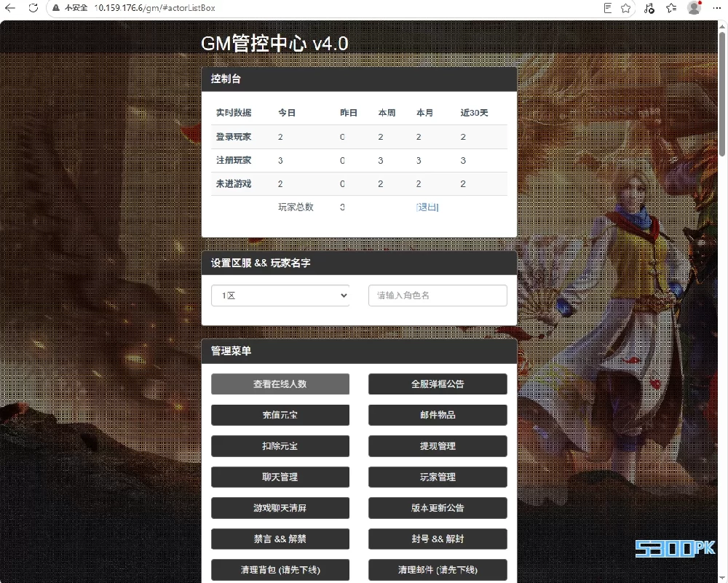Open 提现管理 button
The image size is (728, 583).
pyautogui.click(x=438, y=446)
